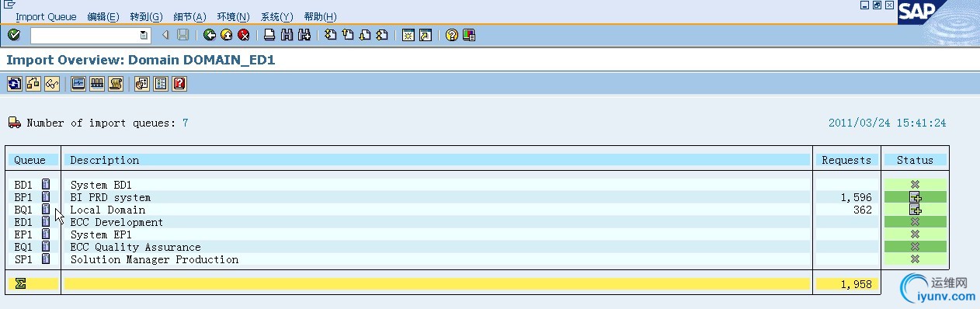Screen dimensions: 980x309
Task: Select the 'Local Domain' description
Action: 107,210
